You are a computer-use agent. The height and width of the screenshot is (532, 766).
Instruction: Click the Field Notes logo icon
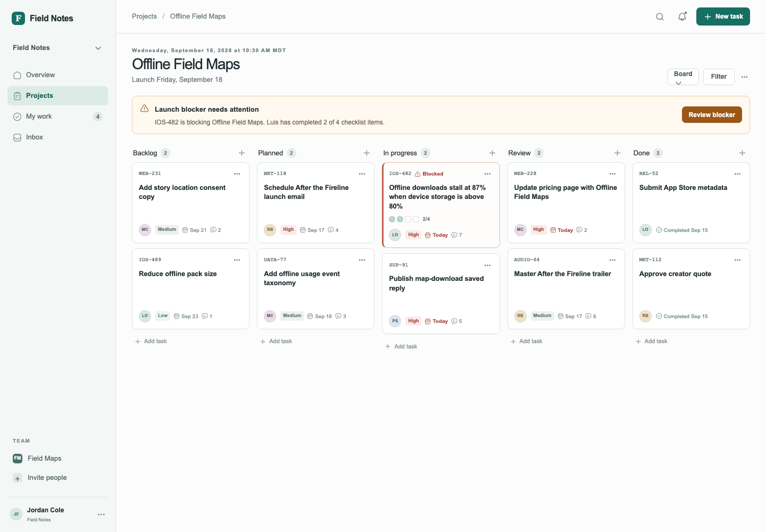coord(19,18)
